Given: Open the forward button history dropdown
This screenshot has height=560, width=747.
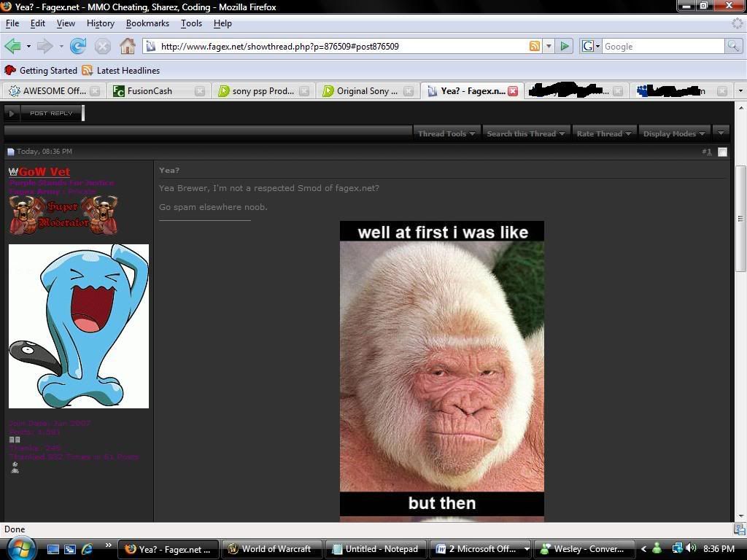Looking at the screenshot, I should pos(61,46).
